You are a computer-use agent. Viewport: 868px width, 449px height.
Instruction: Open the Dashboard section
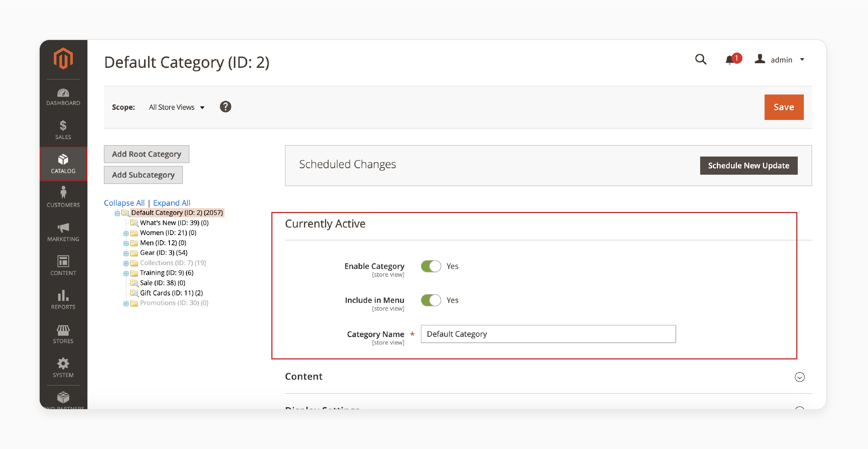coord(63,97)
